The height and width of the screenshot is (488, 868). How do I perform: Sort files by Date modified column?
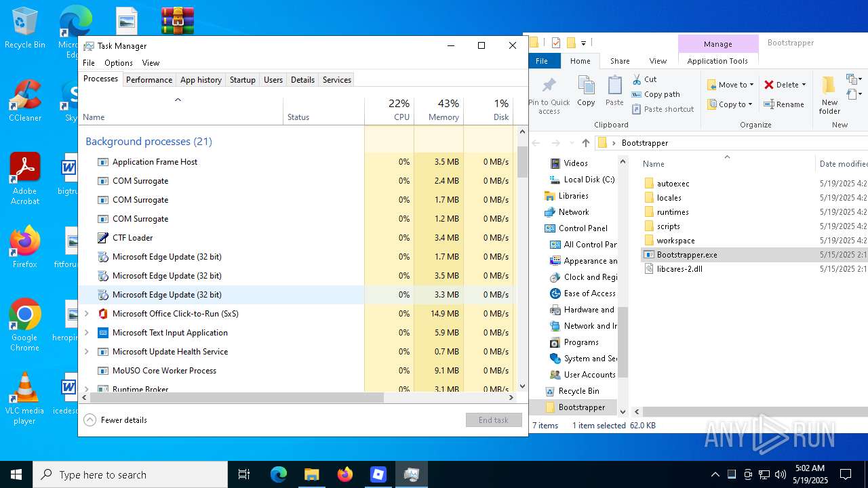[x=842, y=164]
